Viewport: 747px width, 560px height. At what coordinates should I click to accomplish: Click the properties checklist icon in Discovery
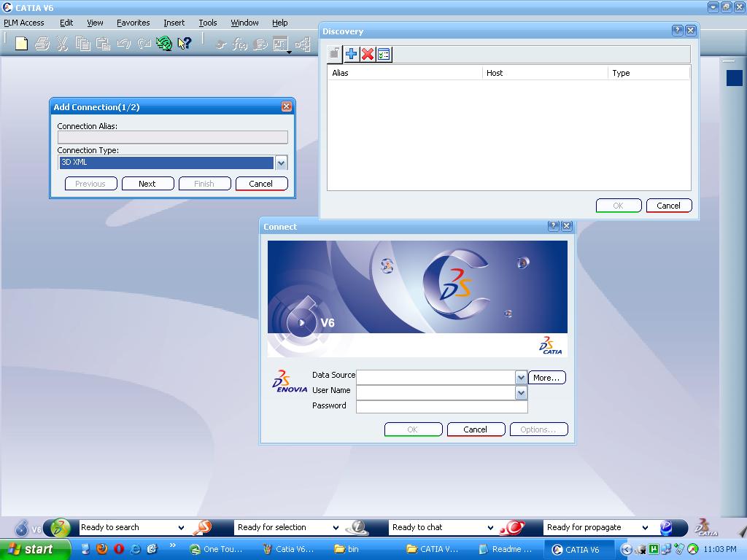pos(384,54)
